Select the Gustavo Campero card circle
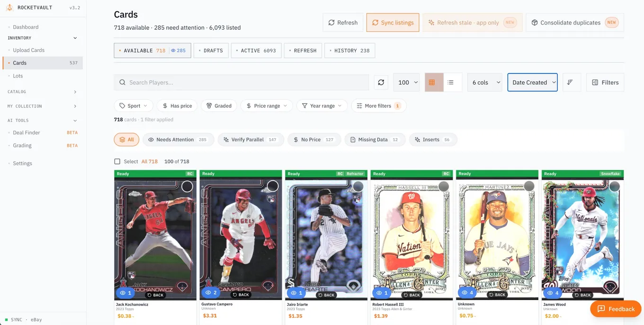Screen dimensions: 644x325 pyautogui.click(x=273, y=186)
